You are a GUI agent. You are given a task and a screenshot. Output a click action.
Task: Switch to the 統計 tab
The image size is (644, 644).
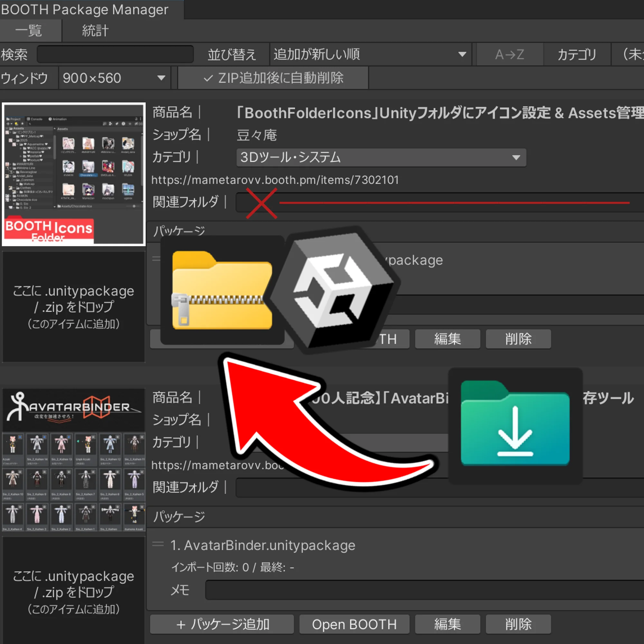94,30
